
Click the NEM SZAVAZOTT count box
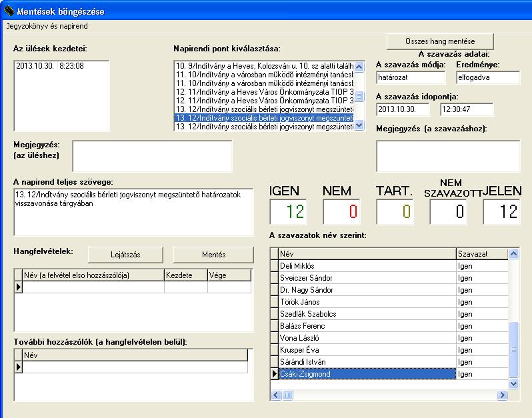[x=448, y=212]
